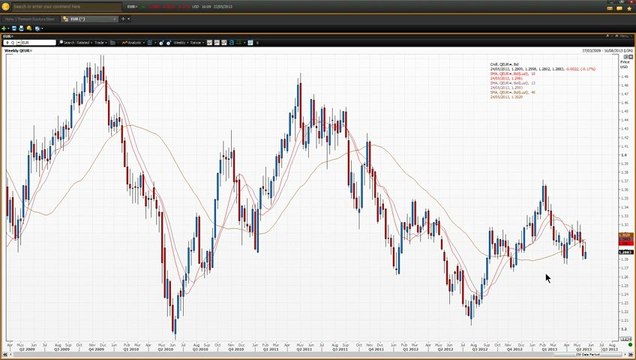Expand the gear icon dropdown arrow

tap(42, 29)
